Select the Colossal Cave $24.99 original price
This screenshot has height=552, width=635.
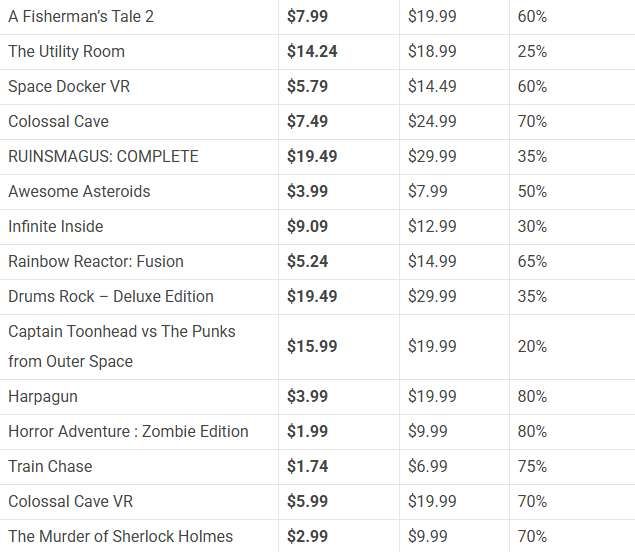(x=432, y=122)
